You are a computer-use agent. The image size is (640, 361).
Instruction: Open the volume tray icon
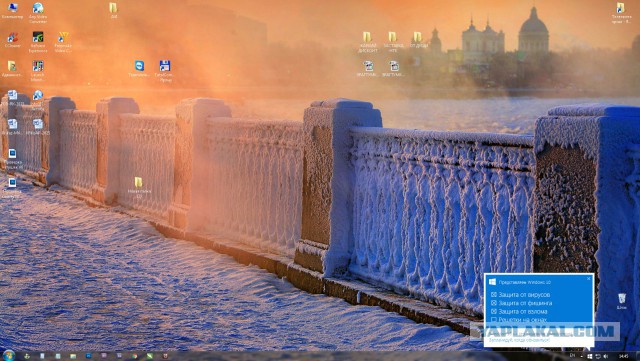pos(606,357)
